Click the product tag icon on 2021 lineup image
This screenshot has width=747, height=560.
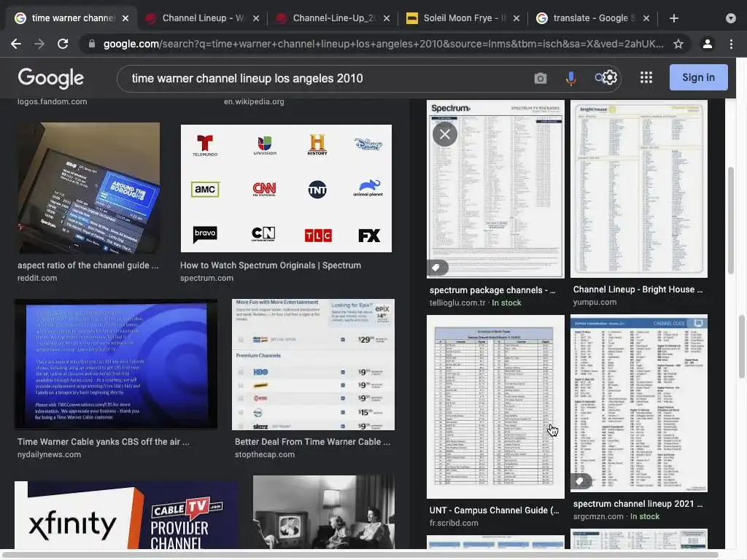click(x=580, y=481)
